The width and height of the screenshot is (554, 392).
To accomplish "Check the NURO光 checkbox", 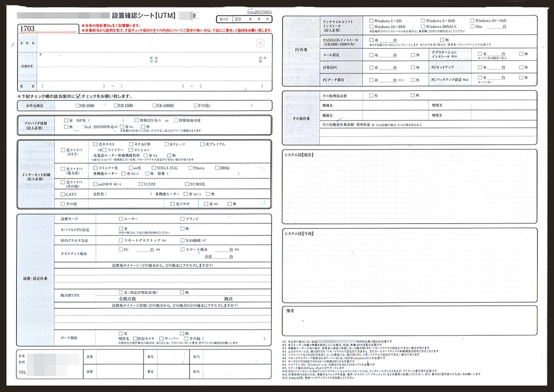I will click(187, 184).
